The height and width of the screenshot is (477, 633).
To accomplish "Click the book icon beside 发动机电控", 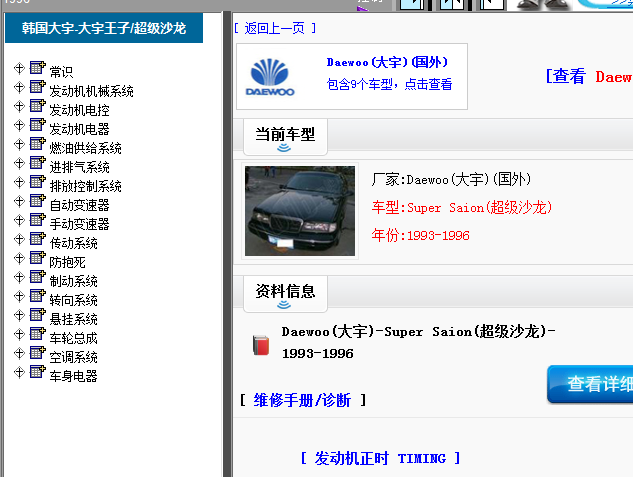I will [x=38, y=105].
